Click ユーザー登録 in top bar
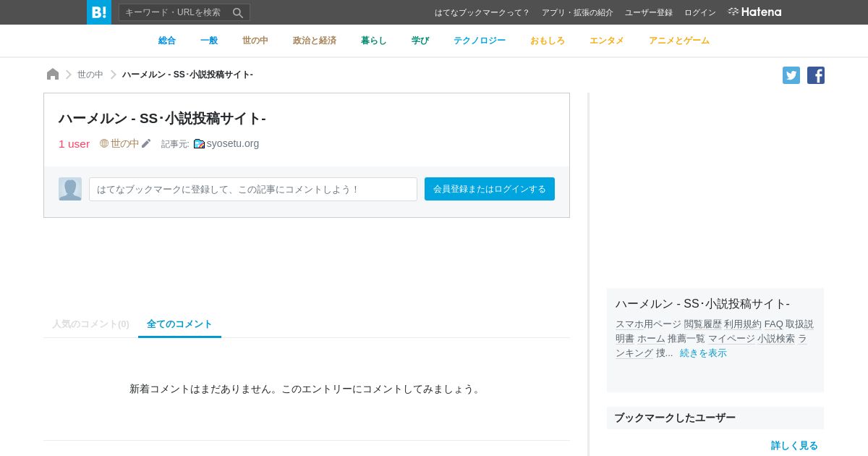This screenshot has width=868, height=456. [649, 12]
